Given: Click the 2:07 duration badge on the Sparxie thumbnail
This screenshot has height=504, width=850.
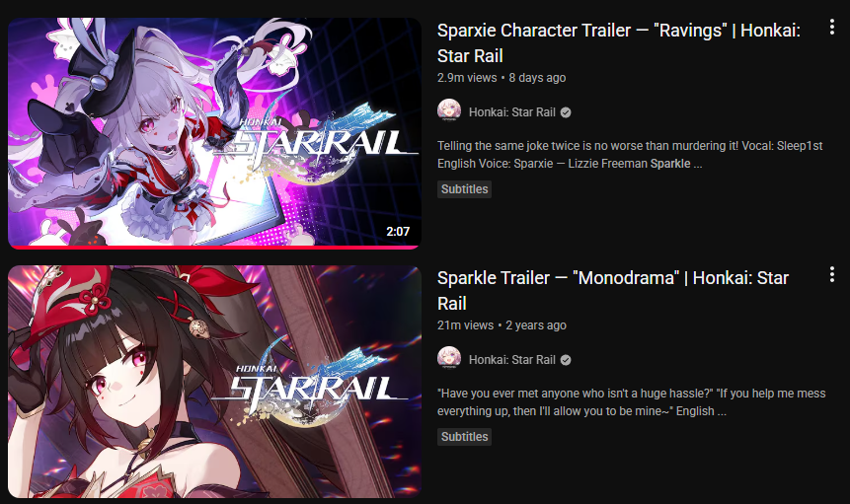Looking at the screenshot, I should (x=398, y=232).
